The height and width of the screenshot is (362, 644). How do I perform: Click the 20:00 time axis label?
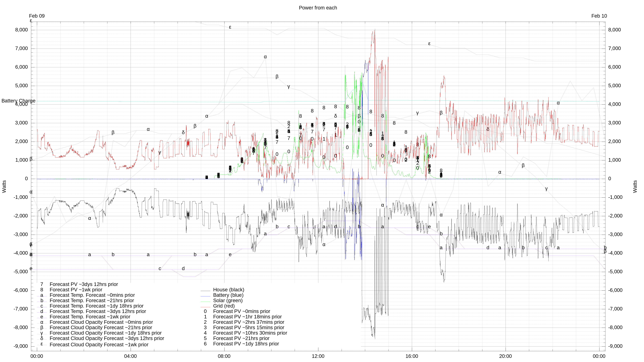pos(505,356)
